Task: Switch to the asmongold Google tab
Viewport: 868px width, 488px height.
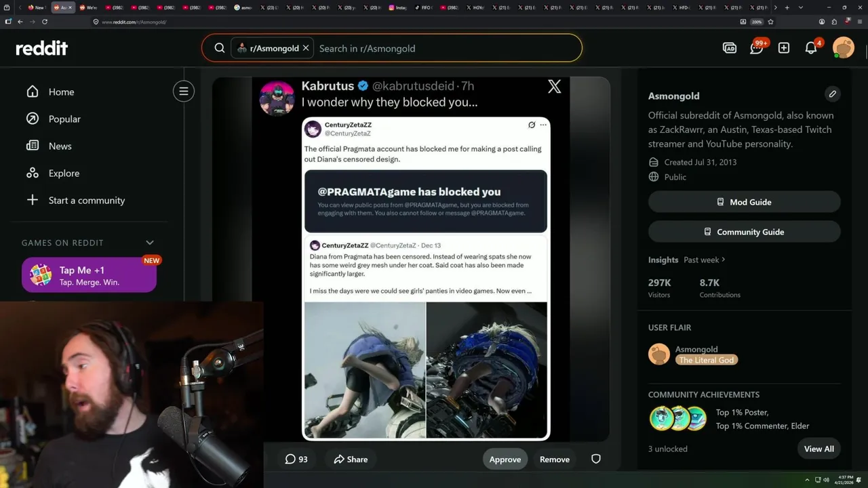Action: click(244, 7)
